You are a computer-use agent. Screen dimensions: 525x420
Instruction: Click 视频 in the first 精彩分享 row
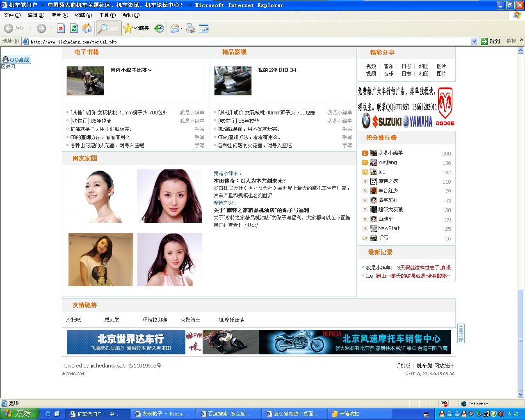coord(371,66)
